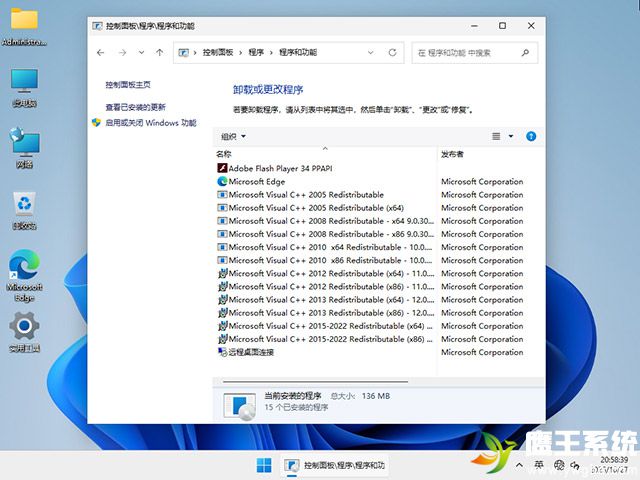
Task: Refresh the Programs and Features list
Action: pyautogui.click(x=392, y=52)
